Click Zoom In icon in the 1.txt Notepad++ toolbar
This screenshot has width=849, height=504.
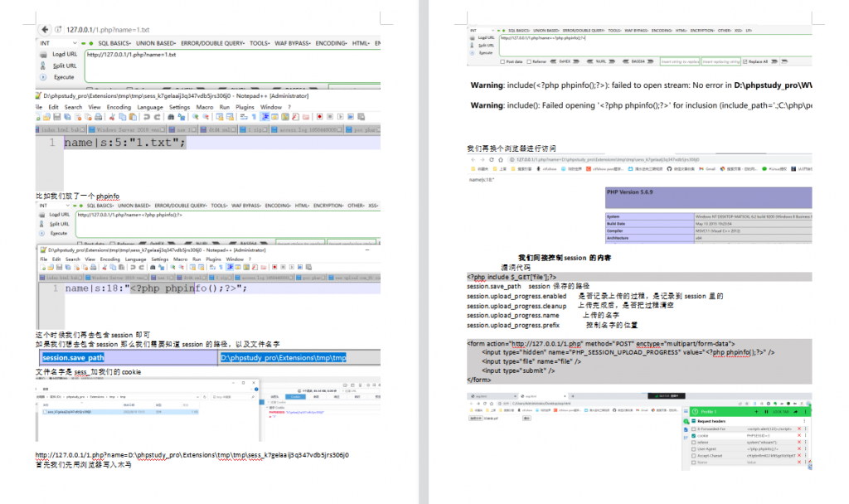pyautogui.click(x=196, y=117)
